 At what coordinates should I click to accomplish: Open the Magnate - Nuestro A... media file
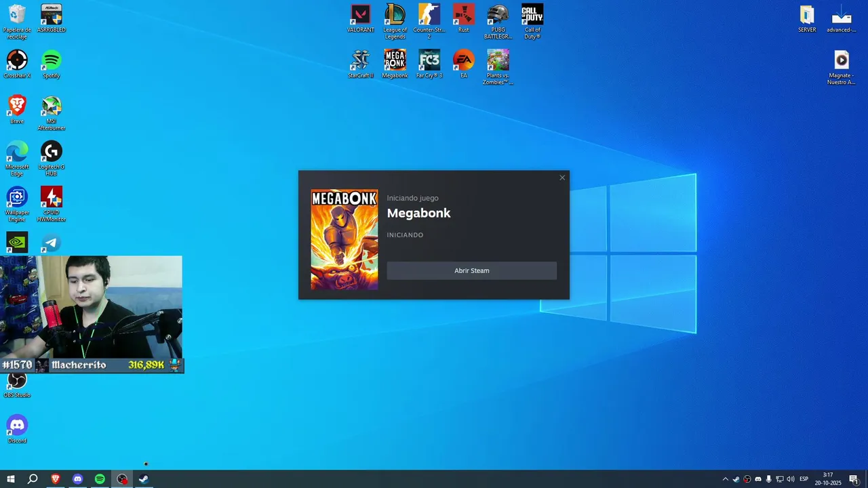pyautogui.click(x=842, y=67)
